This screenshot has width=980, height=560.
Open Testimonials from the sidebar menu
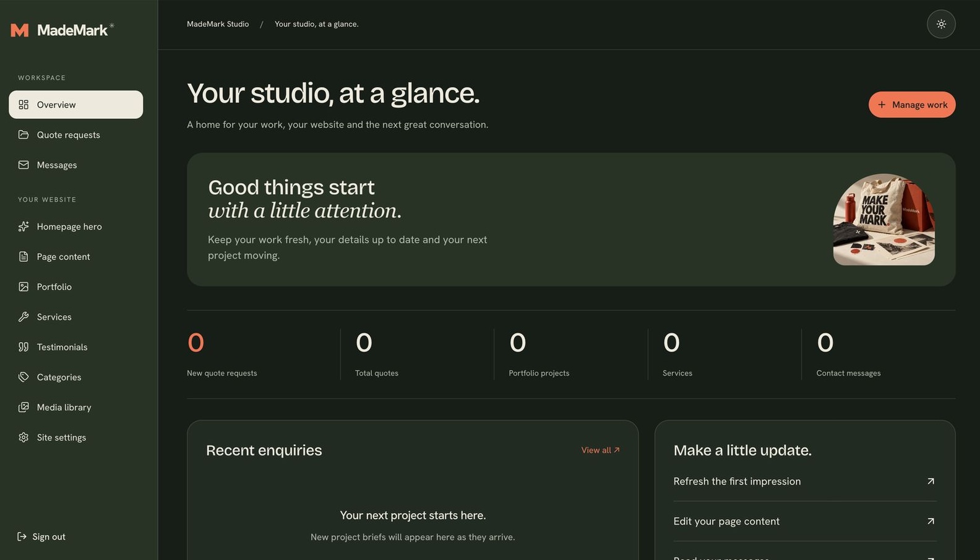pos(76,347)
